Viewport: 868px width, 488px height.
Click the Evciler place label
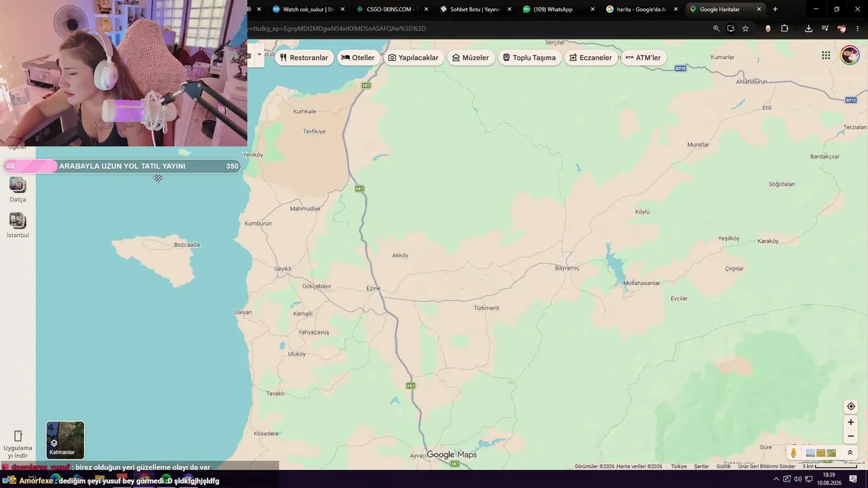pos(679,298)
